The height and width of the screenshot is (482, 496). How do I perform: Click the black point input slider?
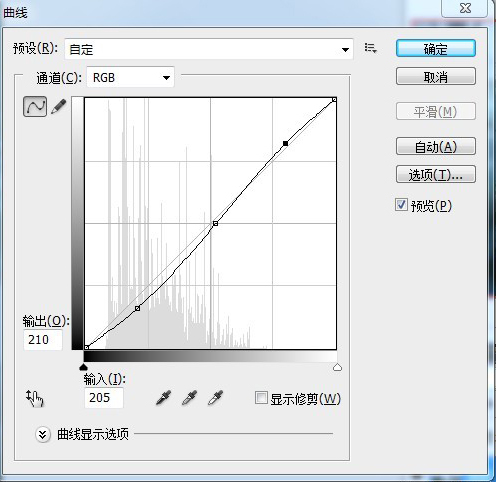pos(83,367)
